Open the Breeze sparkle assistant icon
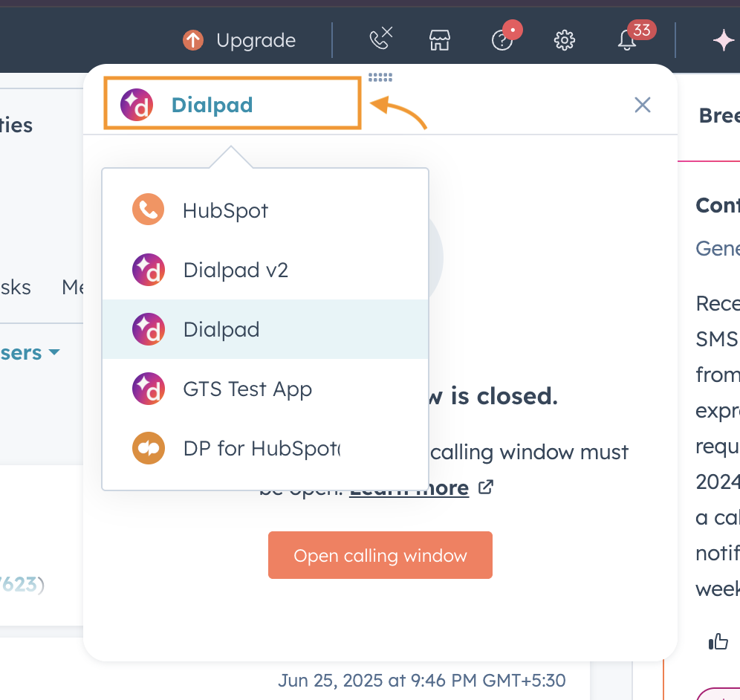Viewport: 740px width, 700px height. (724, 41)
